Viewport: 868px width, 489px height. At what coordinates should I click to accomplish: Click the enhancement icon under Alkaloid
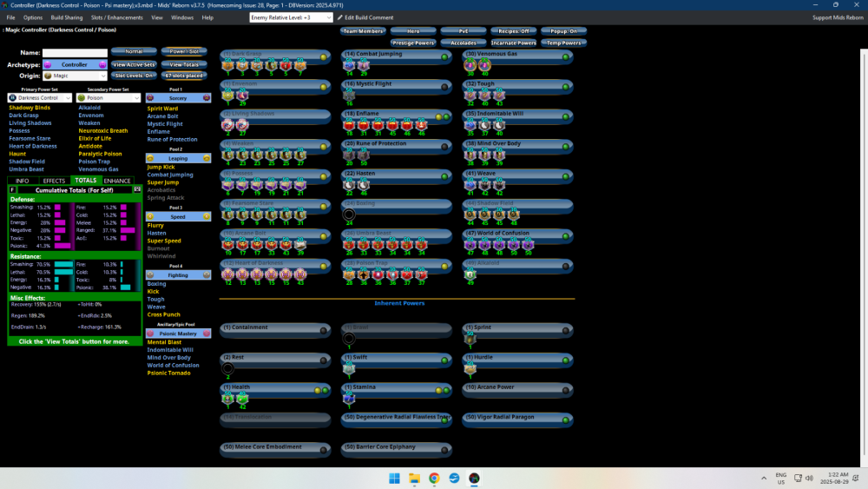tap(470, 274)
